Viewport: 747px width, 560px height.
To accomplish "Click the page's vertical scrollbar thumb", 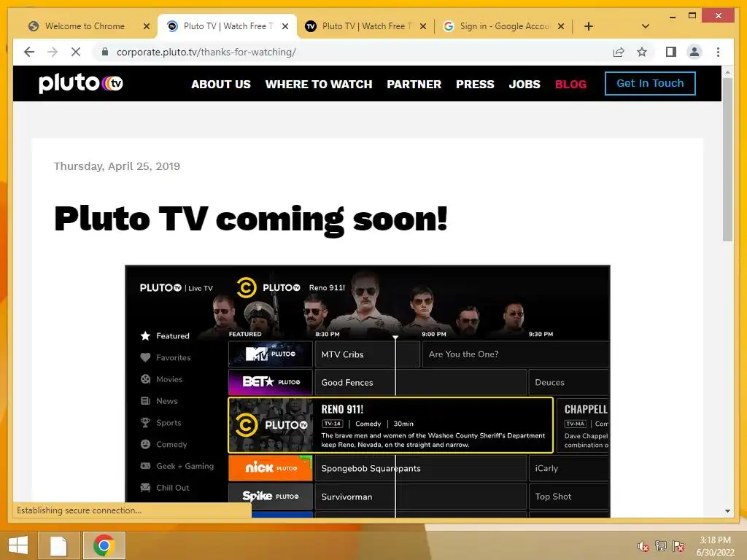I will pyautogui.click(x=727, y=160).
